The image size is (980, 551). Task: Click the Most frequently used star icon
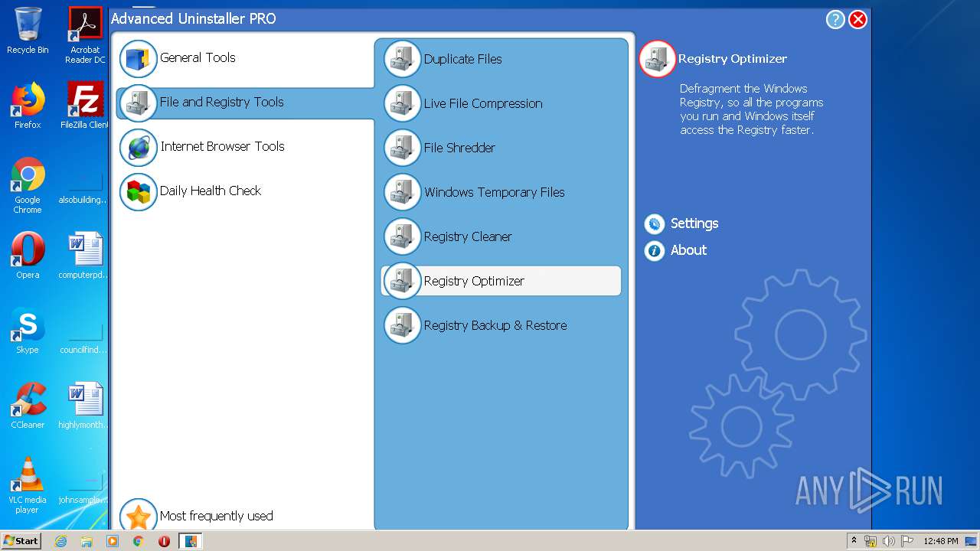139,516
